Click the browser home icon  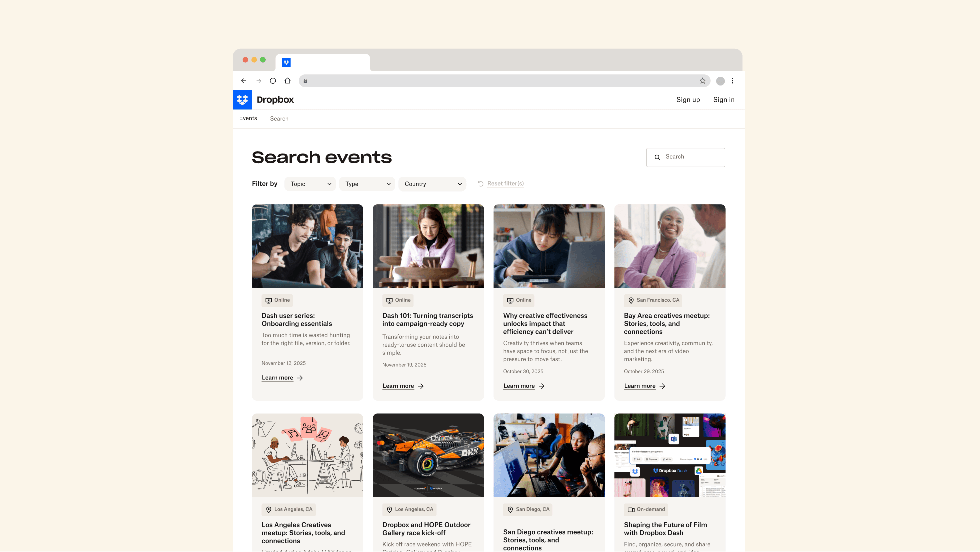[287, 81]
